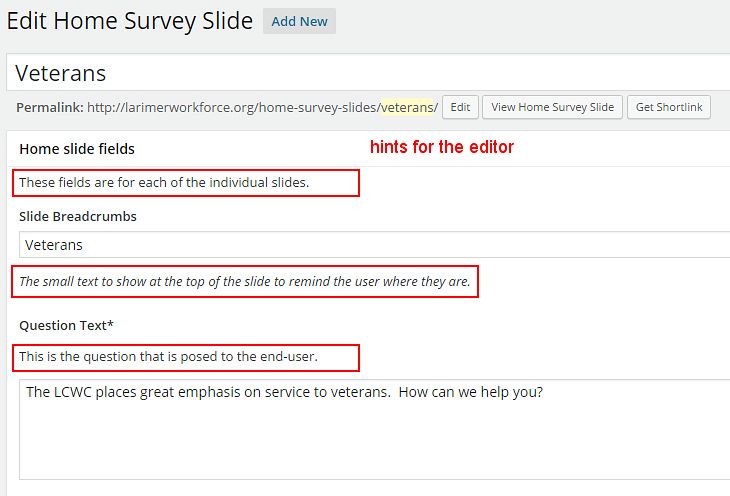
Task: Click the Get Shortlink button
Action: pyautogui.click(x=669, y=107)
